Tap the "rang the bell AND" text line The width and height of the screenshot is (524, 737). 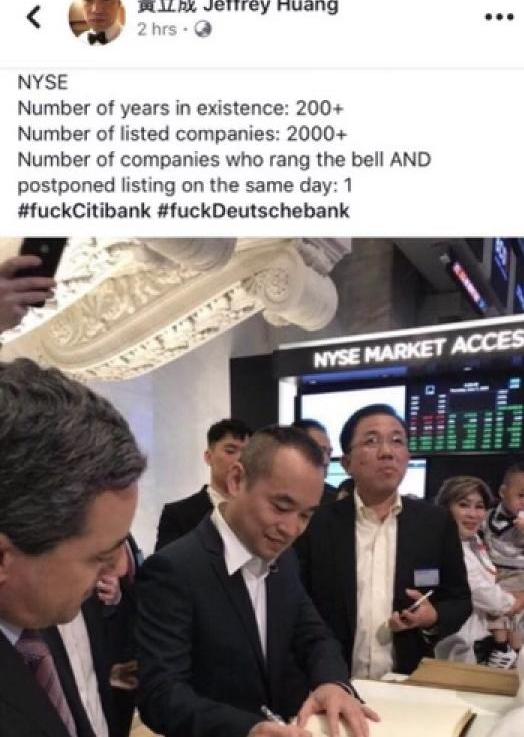[224, 160]
